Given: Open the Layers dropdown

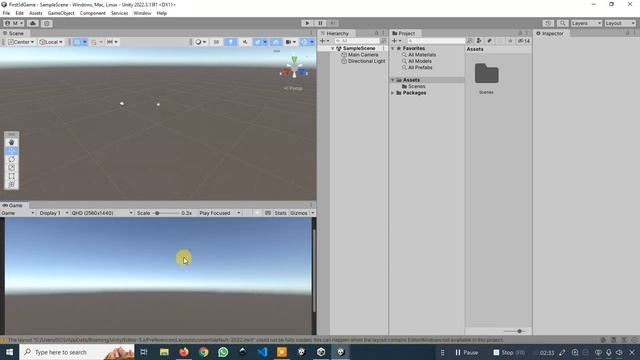Looking at the screenshot, I should (x=586, y=23).
